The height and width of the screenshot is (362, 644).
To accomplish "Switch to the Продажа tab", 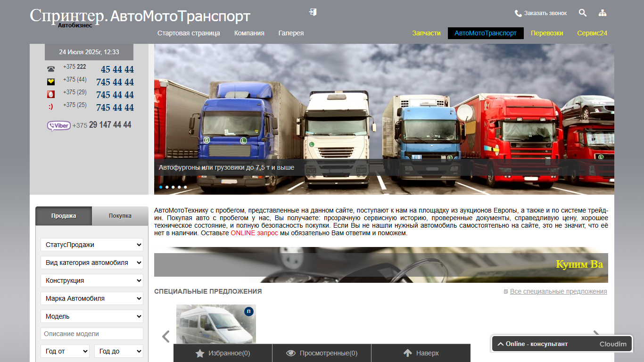I will coord(64,216).
